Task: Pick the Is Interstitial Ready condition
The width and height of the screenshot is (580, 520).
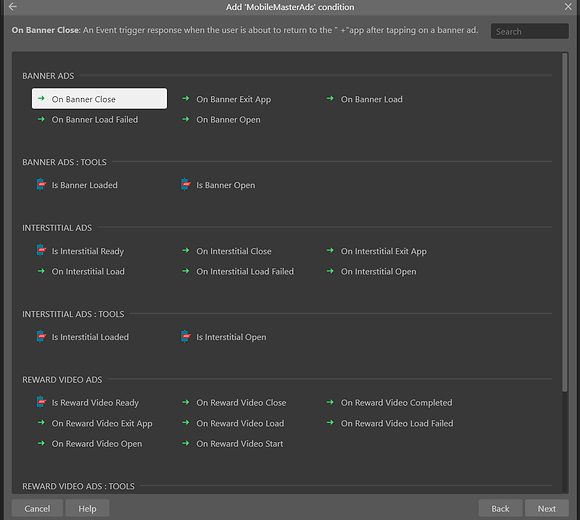Action: (x=88, y=251)
